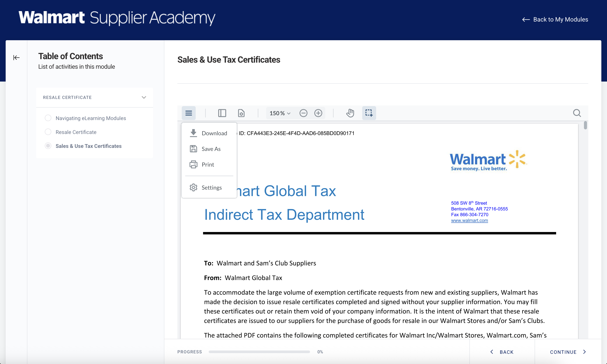Click the 'Fax 866-304-7270' text

pos(470,215)
